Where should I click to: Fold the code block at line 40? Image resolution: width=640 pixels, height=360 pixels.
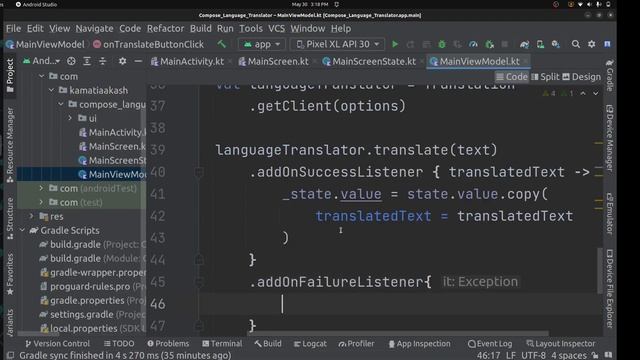(199, 172)
